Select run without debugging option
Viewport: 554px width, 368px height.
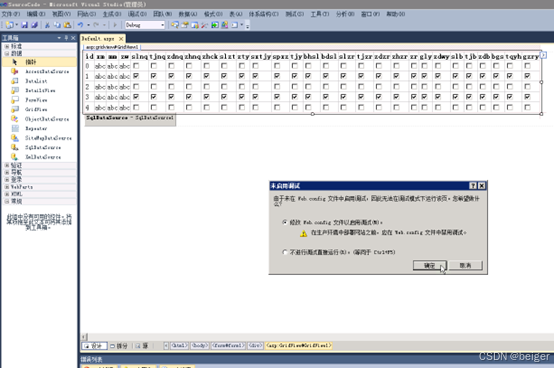(285, 252)
